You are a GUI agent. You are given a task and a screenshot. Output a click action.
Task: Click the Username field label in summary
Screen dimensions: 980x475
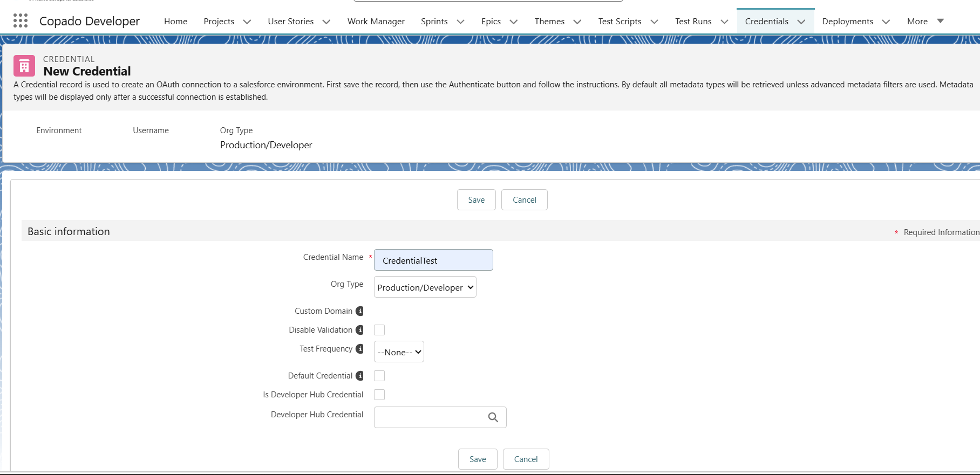click(x=151, y=130)
